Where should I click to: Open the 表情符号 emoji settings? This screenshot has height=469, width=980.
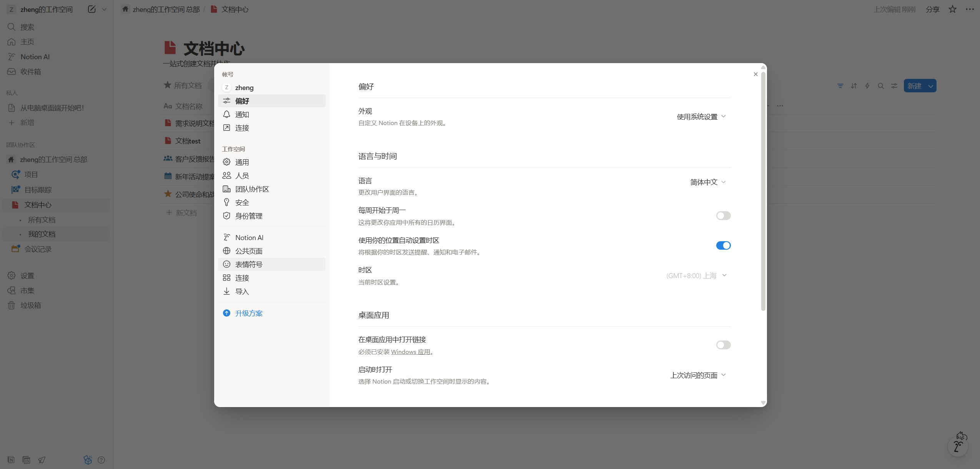[248, 264]
